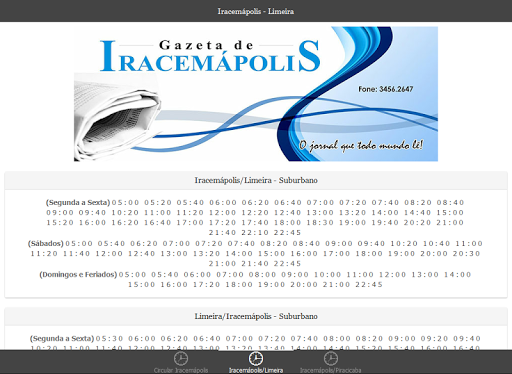Open the Circular Iracemápolis clock icon
The image size is (512, 374).
[181, 359]
